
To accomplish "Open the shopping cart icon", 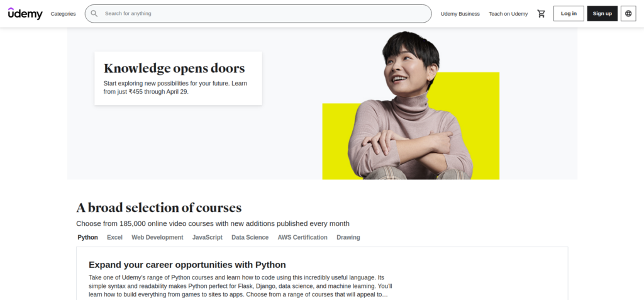I will point(541,14).
